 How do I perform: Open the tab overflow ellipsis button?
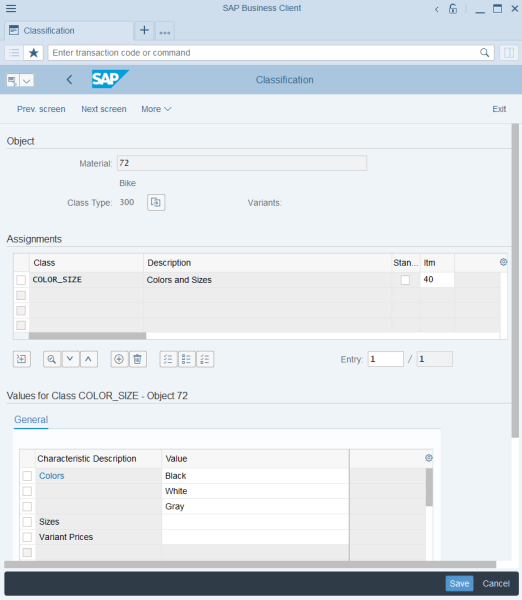coord(165,31)
